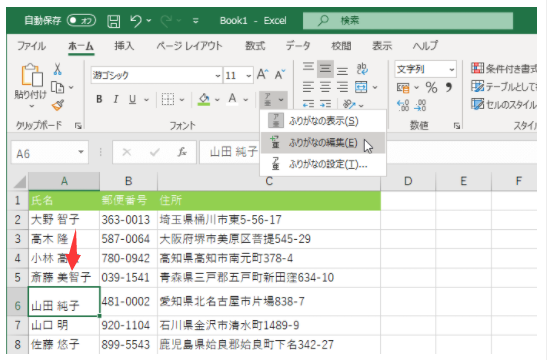Switch to the ホーム tab

(x=81, y=46)
